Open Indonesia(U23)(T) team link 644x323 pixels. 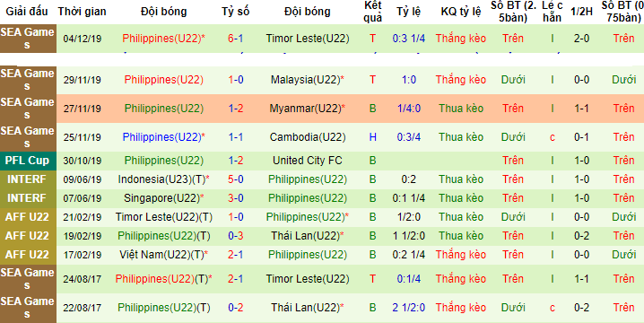161,179
